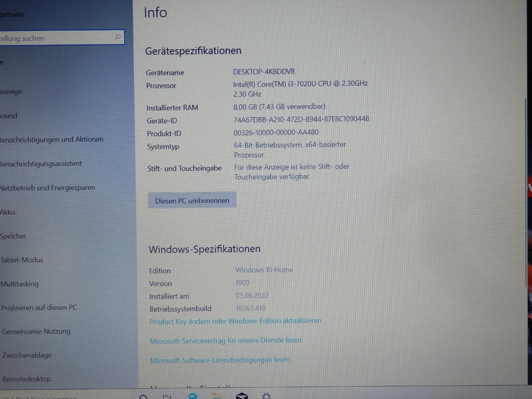Click the 'Windows-Spezifikationen' heading
The height and width of the screenshot is (399, 532).
[x=204, y=249]
